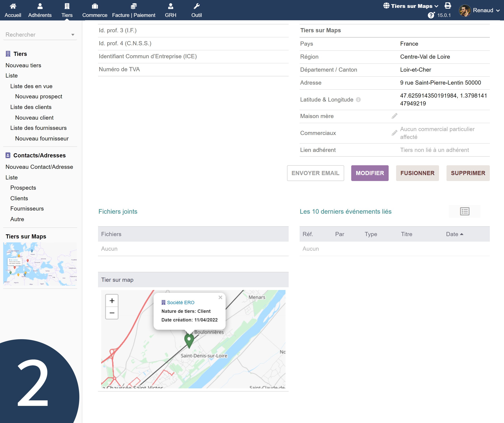Click the info icon beside Latitude & Longitude
504x423 pixels.
[358, 100]
